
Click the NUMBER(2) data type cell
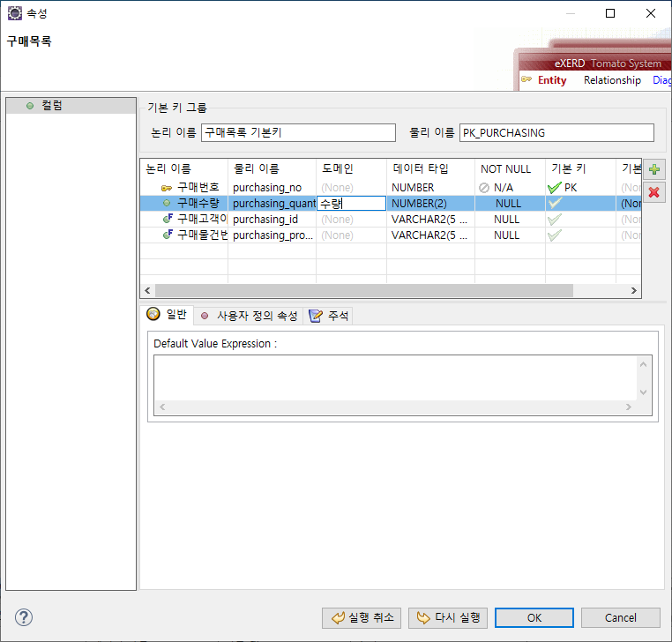pyautogui.click(x=430, y=203)
